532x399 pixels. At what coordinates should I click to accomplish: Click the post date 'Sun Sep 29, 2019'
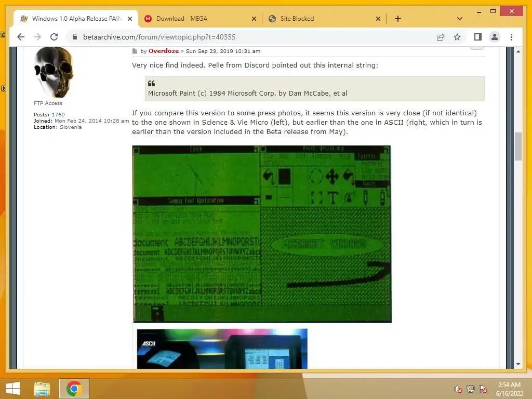[223, 51]
